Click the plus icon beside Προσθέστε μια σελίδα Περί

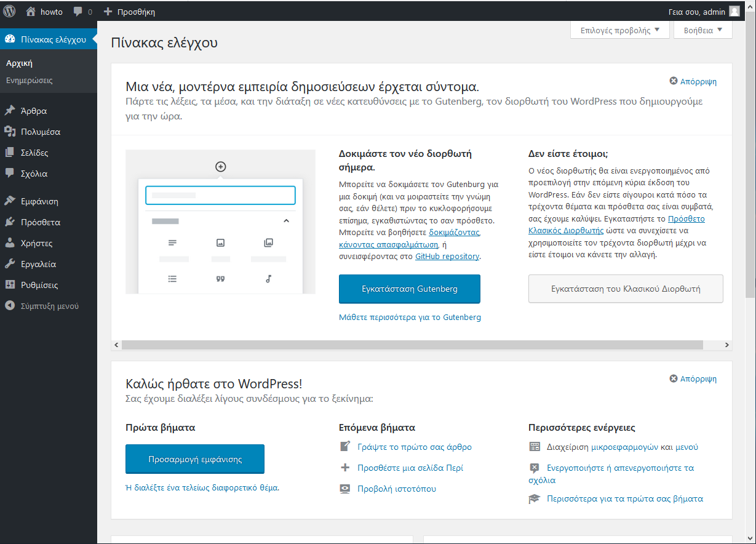[345, 468]
